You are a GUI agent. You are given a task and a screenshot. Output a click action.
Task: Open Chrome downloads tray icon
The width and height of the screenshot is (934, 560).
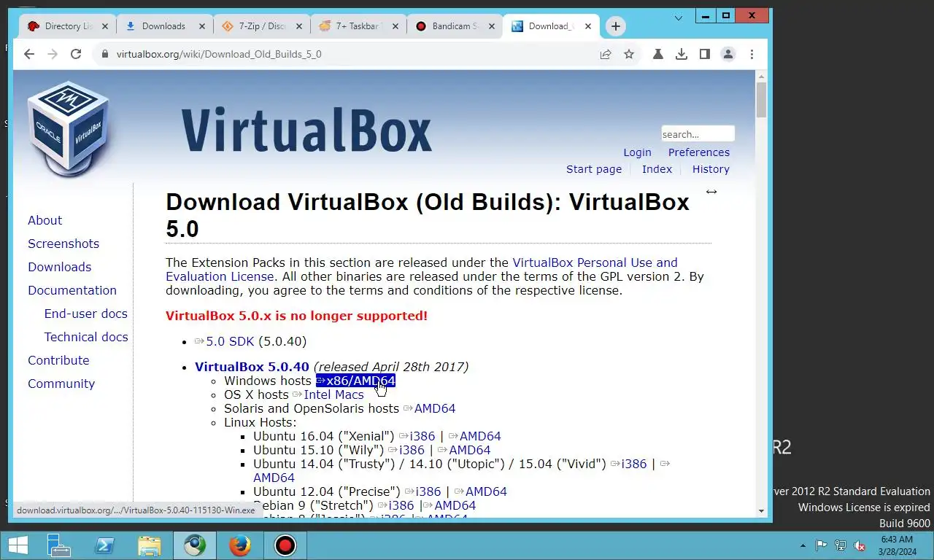[x=682, y=54]
